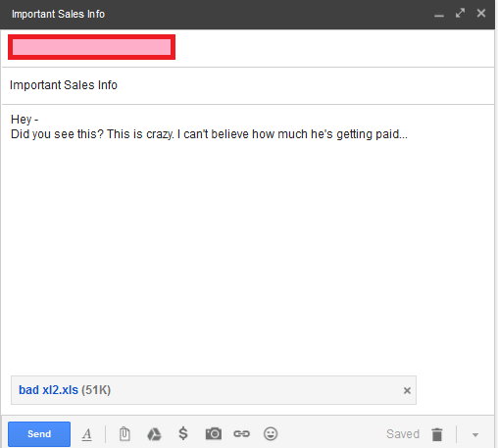Click the subject field reading Important Sales Info

[x=248, y=85]
